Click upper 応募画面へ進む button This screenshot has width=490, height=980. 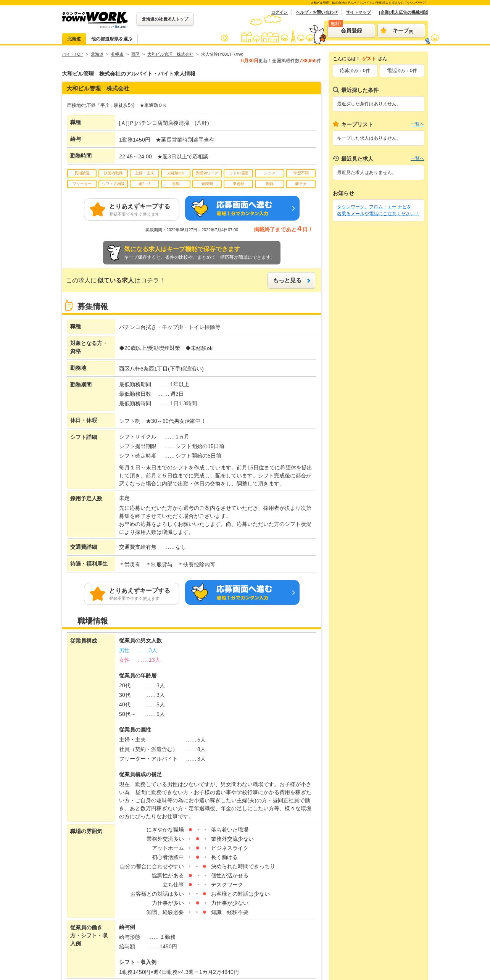242,208
